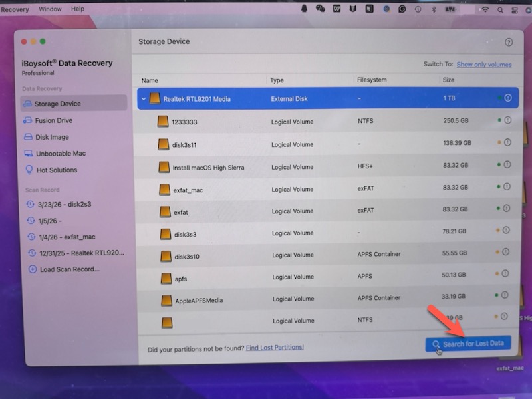Click the Load Scan Record plus icon
This screenshot has height=399, width=532.
(x=32, y=269)
